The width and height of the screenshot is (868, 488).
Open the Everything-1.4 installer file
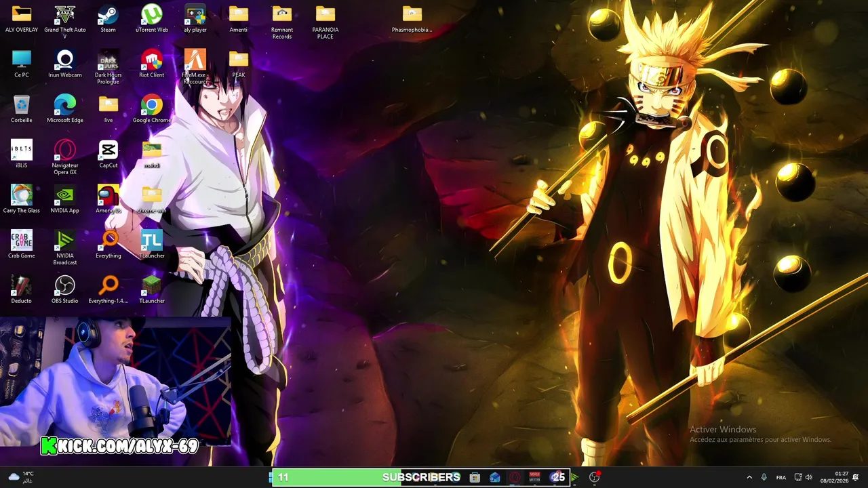(x=108, y=289)
